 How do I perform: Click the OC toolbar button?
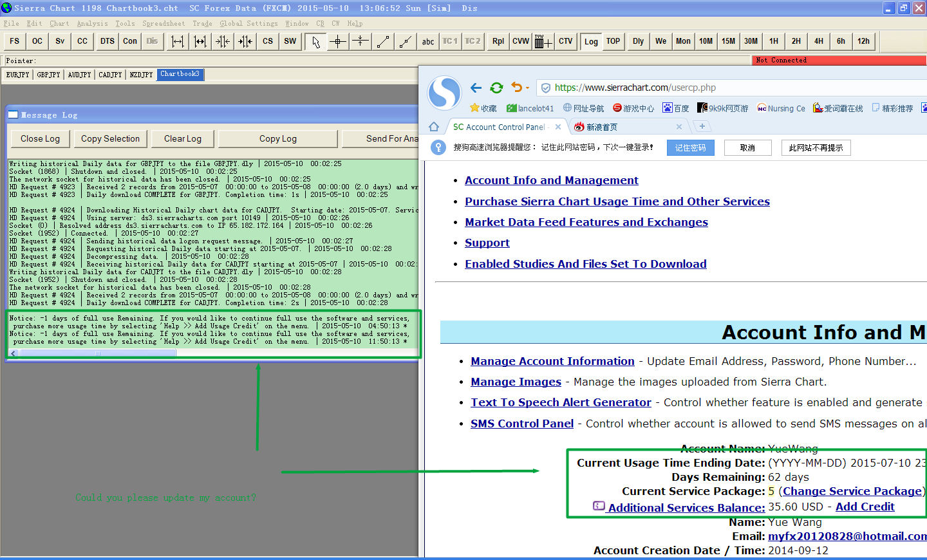pyautogui.click(x=37, y=41)
